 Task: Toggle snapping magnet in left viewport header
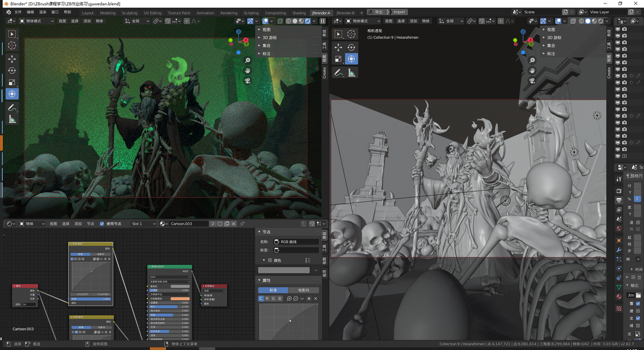pyautogui.click(x=167, y=21)
